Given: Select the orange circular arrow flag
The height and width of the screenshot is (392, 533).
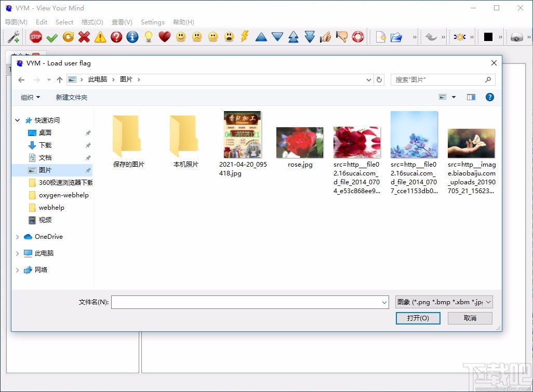Looking at the screenshot, I should coord(68,37).
